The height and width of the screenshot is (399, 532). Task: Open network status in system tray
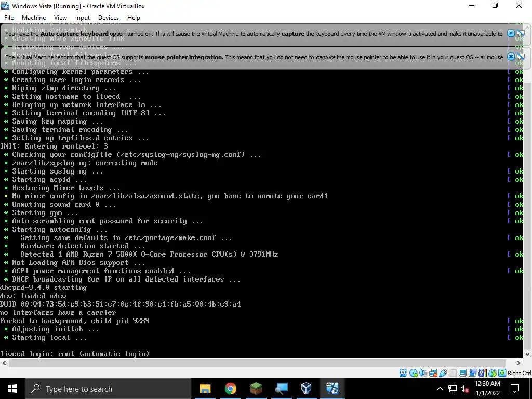tap(453, 389)
